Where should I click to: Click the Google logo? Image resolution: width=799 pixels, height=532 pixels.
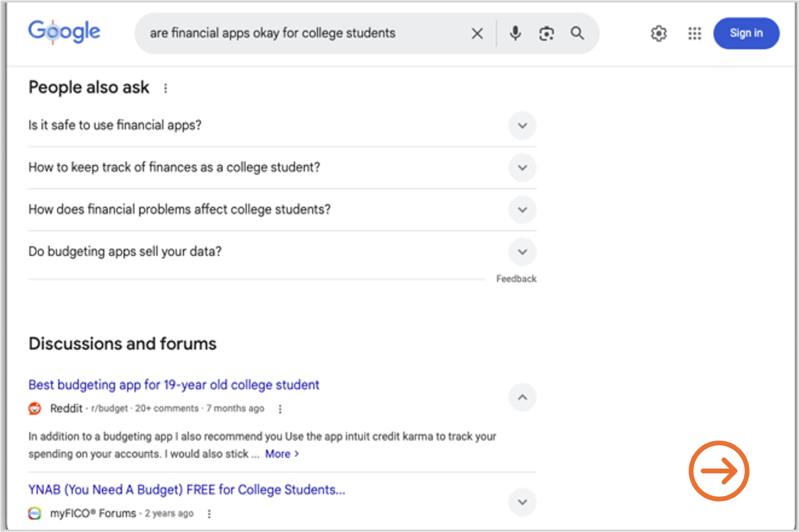tap(64, 32)
